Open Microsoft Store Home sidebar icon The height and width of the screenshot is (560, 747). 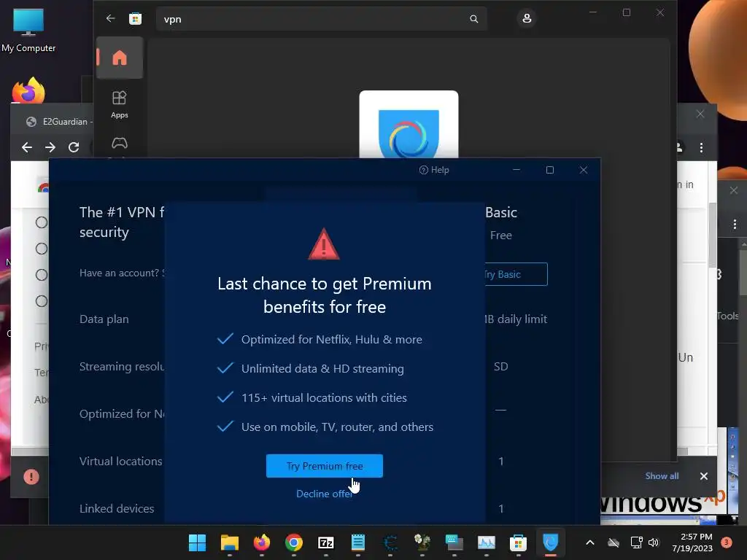120,58
